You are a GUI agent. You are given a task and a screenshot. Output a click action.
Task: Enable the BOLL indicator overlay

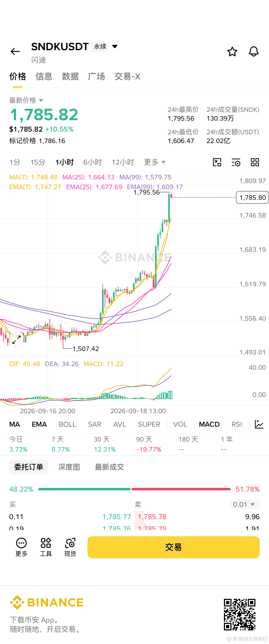[x=67, y=424]
